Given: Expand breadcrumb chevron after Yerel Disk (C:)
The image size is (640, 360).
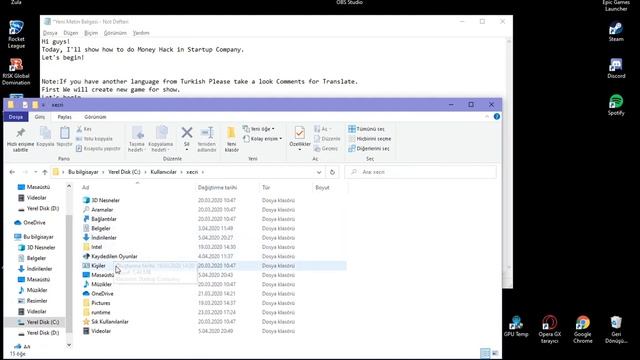Looking at the screenshot, I should click(x=145, y=172).
